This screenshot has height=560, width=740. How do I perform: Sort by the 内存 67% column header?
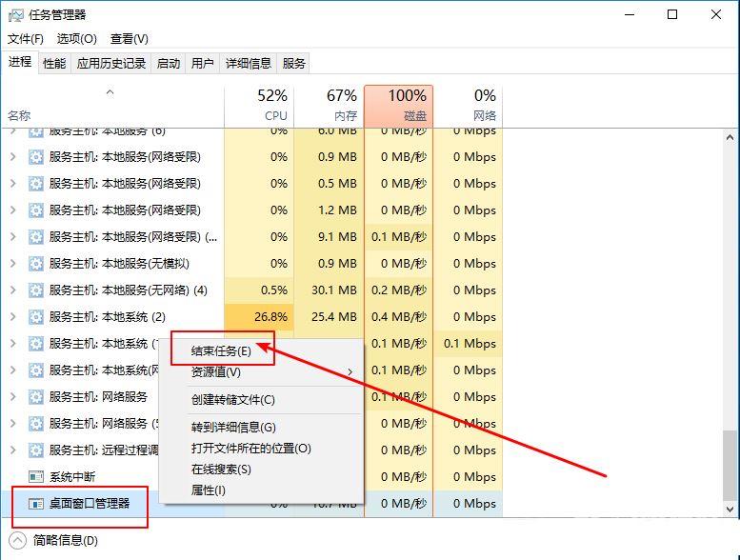pos(329,106)
